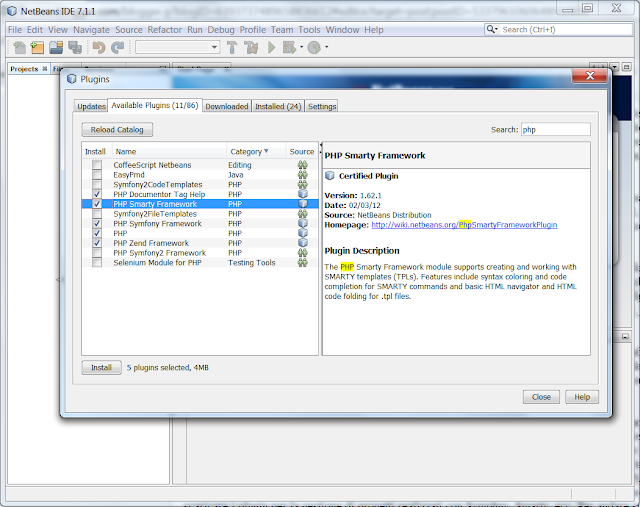Open the File menu
640x507 pixels.
(x=15, y=30)
